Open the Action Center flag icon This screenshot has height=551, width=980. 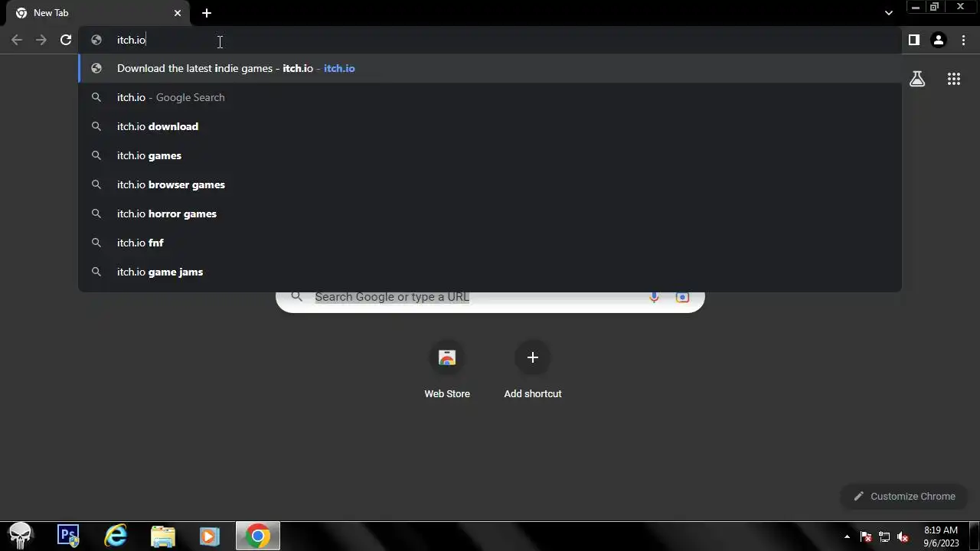[x=866, y=536]
